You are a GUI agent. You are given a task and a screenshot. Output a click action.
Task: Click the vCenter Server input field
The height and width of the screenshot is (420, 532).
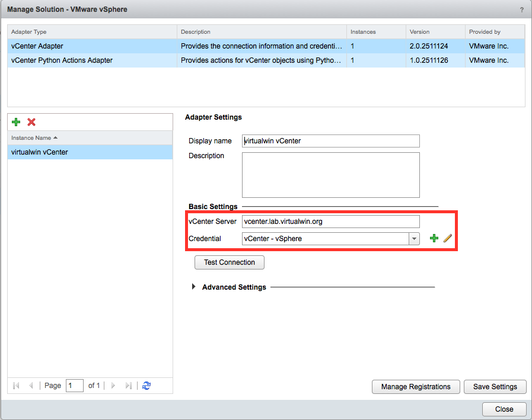coord(331,222)
